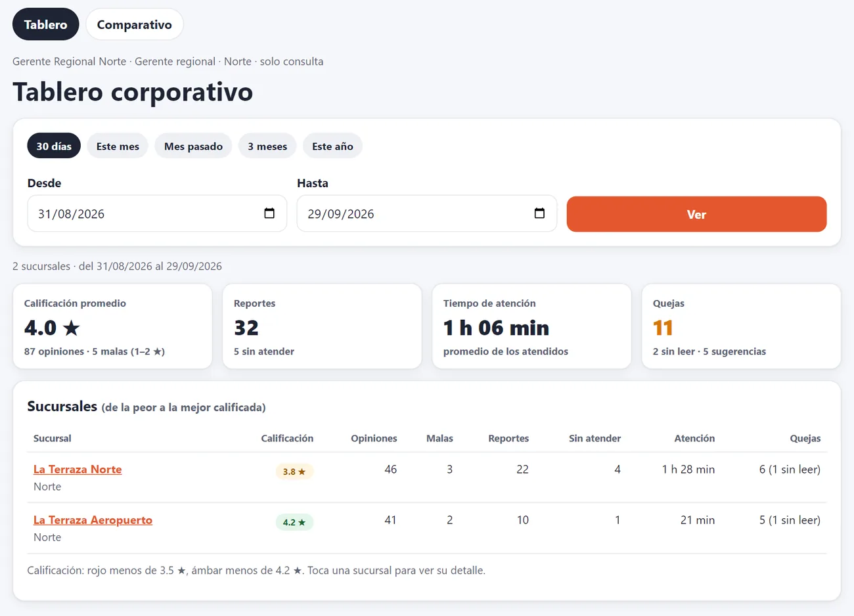Edit the Desde date field 31/08/2026
The width and height of the screenshot is (854, 616).
[157, 213]
